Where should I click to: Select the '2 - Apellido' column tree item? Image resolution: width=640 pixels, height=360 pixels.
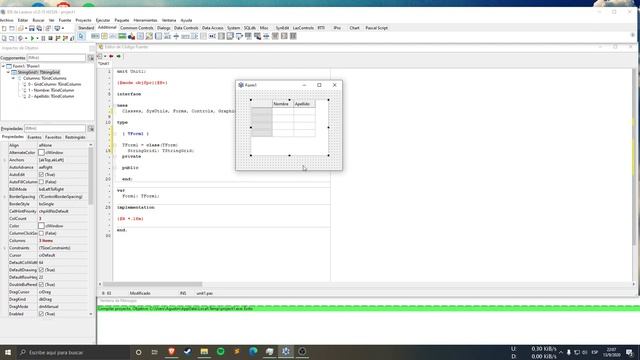point(51,96)
